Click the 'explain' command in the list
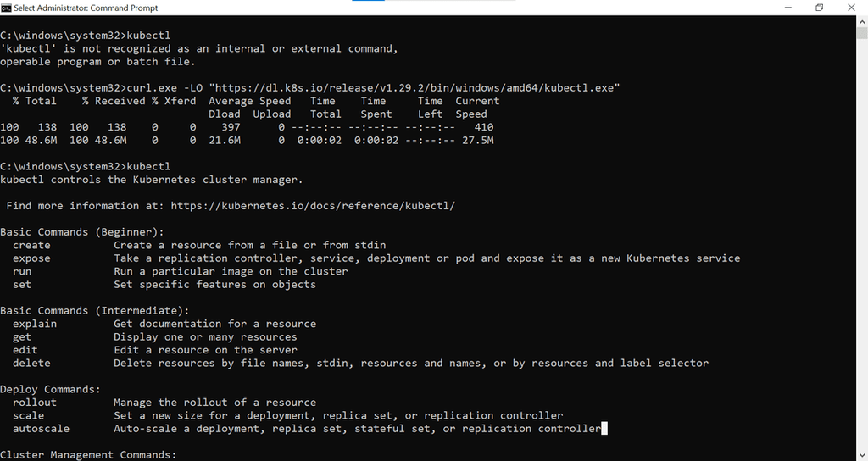The width and height of the screenshot is (868, 461). tap(35, 324)
